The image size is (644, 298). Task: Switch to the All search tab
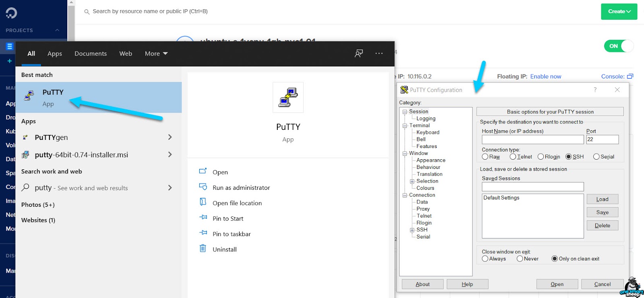click(x=31, y=53)
